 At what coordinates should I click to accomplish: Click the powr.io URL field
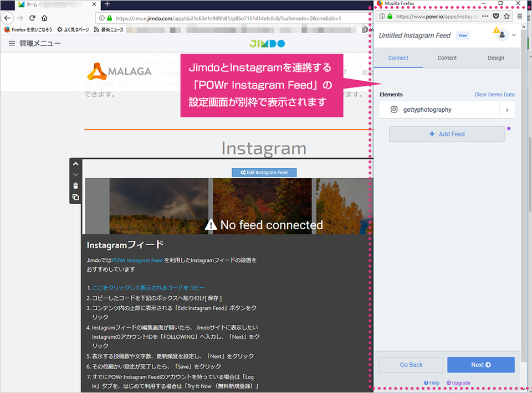(437, 16)
